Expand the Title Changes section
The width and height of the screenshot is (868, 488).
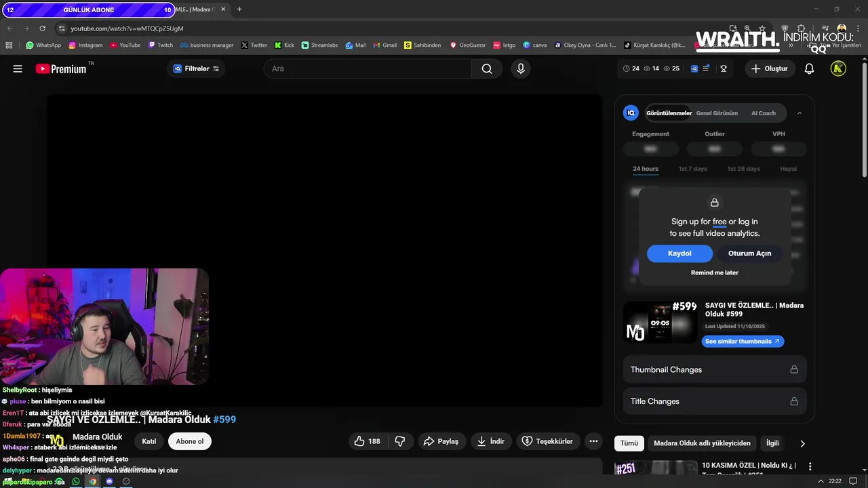pos(714,401)
